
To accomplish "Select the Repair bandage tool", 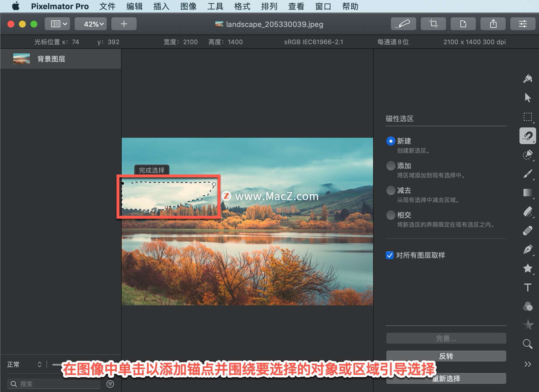I will point(528,231).
